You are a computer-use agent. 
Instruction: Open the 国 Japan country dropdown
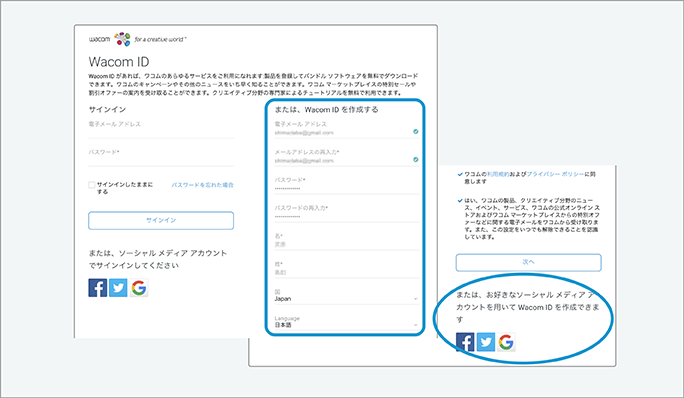click(x=347, y=295)
